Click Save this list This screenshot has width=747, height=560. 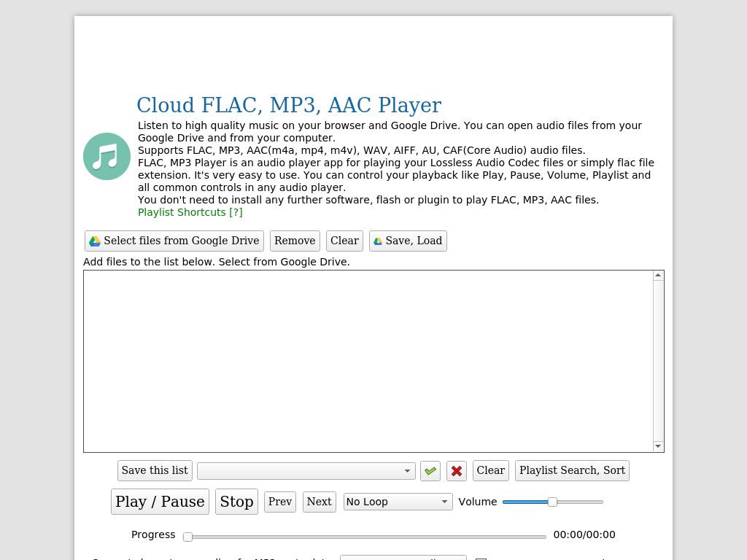pos(155,470)
